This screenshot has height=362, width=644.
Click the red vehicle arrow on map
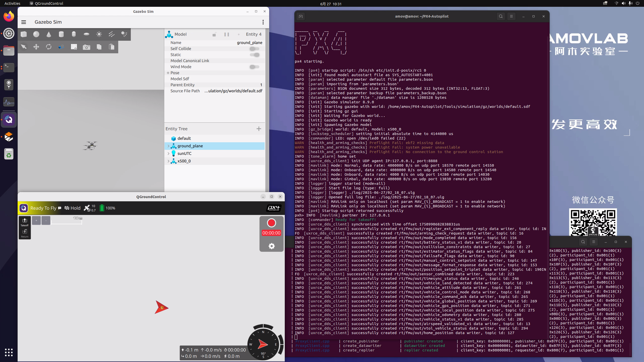161,307
